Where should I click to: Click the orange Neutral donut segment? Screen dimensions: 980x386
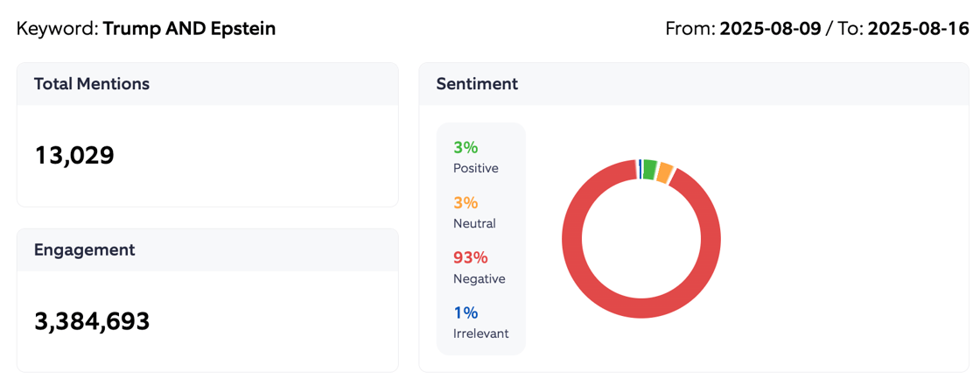click(665, 173)
